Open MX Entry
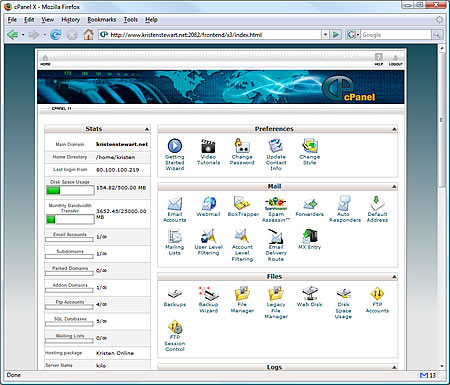 310,236
